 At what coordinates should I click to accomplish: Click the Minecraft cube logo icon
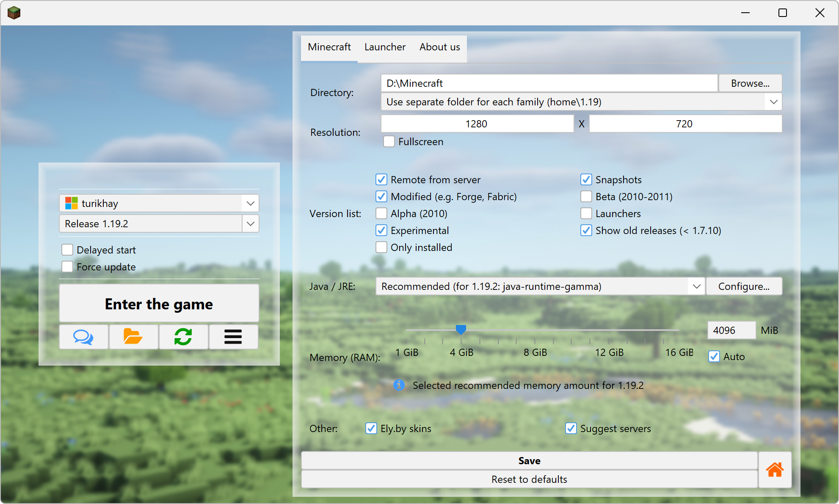13,13
